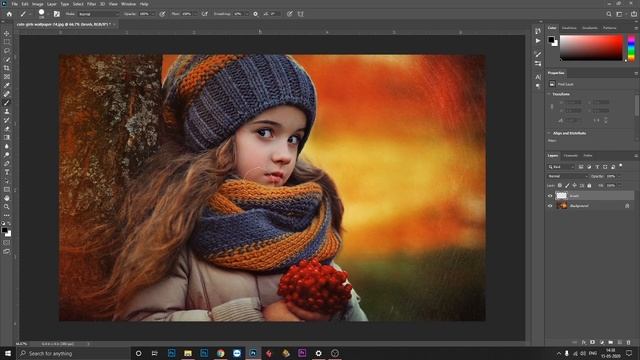Select the Zoom tool

pos(7,207)
